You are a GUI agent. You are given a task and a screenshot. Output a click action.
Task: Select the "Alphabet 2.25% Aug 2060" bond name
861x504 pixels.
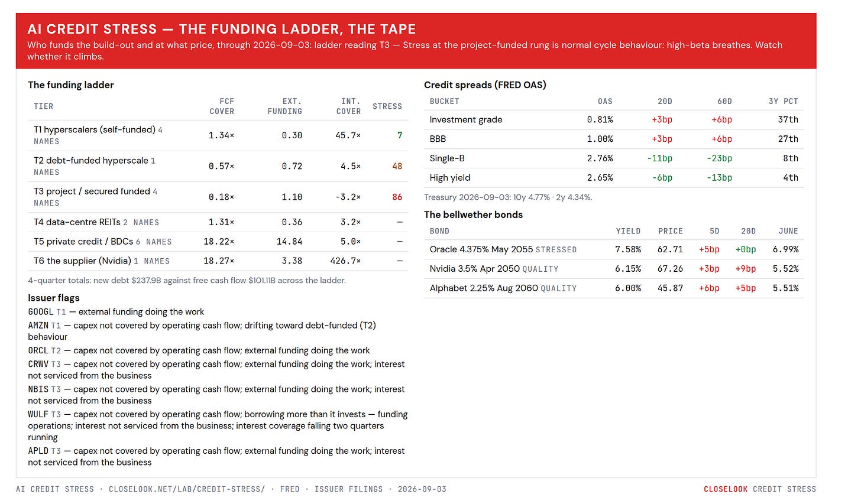click(484, 288)
